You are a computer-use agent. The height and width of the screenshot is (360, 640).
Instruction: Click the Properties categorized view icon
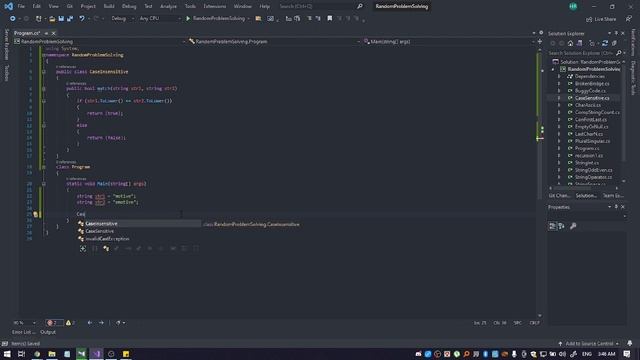pos(552,226)
